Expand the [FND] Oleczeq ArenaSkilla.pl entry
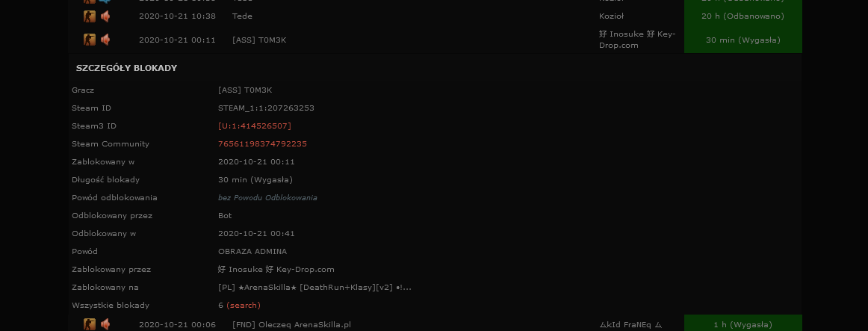868x331 pixels. (x=435, y=324)
